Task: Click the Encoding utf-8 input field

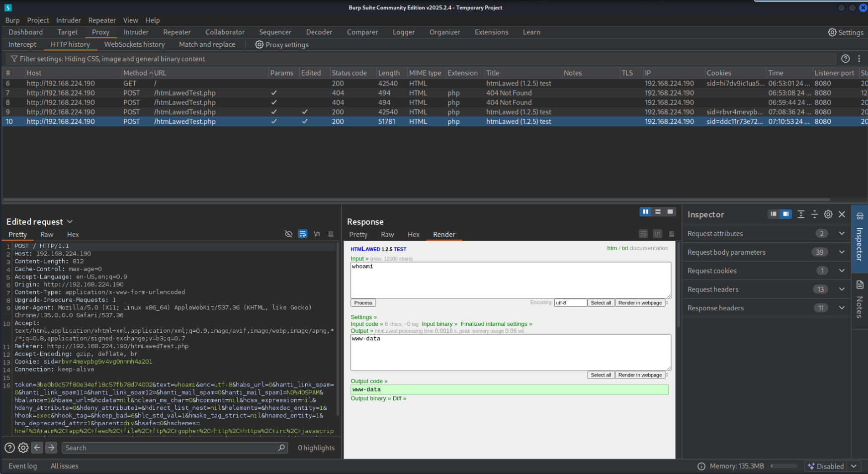Action: pos(570,302)
